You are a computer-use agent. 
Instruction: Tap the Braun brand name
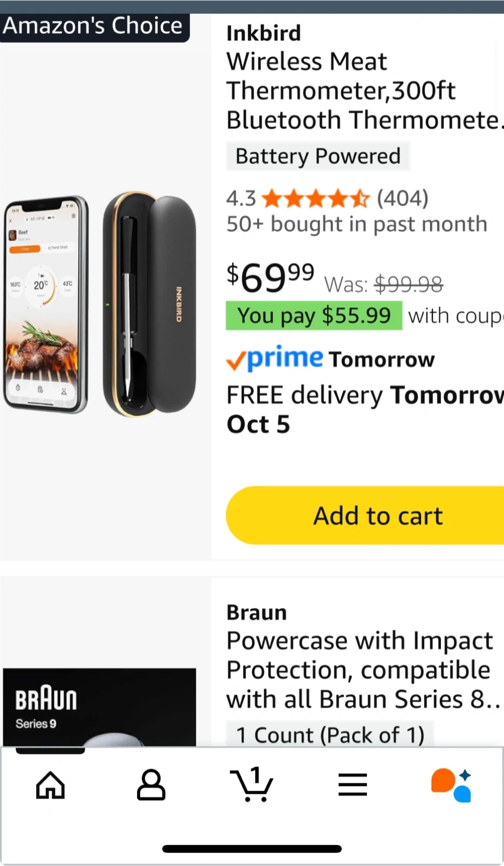[x=257, y=613]
